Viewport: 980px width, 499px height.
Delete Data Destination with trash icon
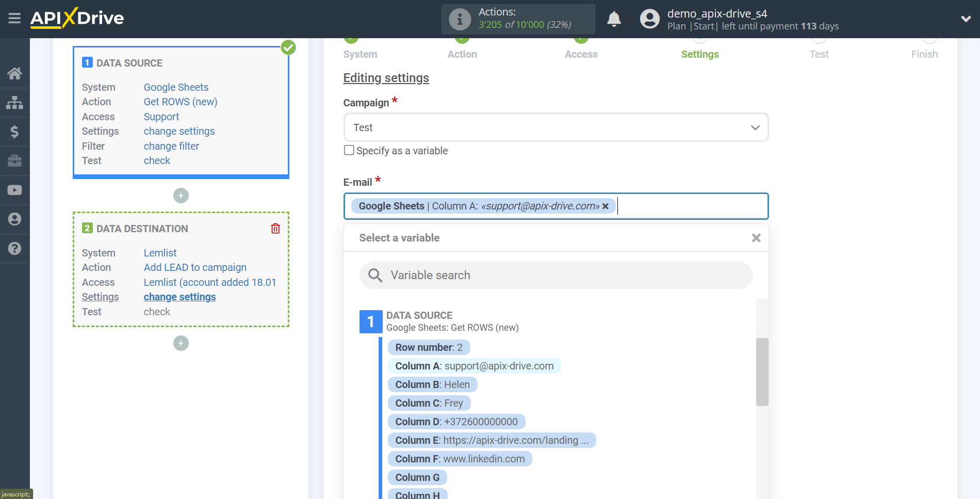(275, 228)
